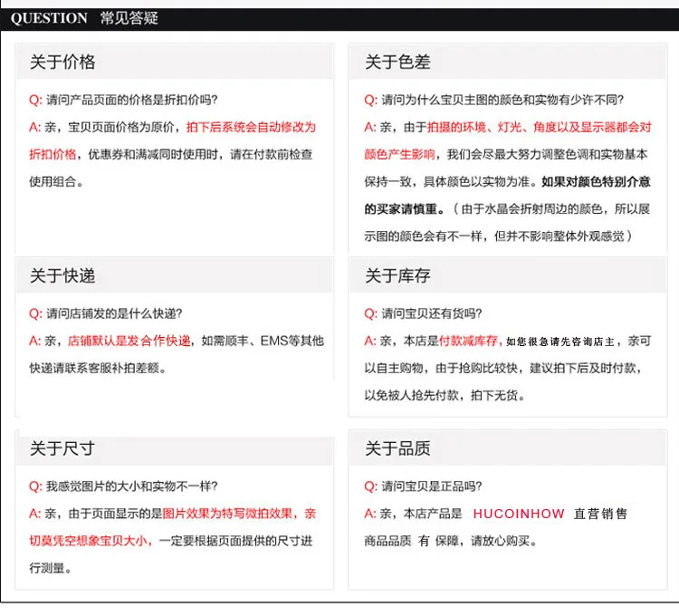
Task: Click the red brand name 'HUCOINHOW'
Action: point(519,515)
